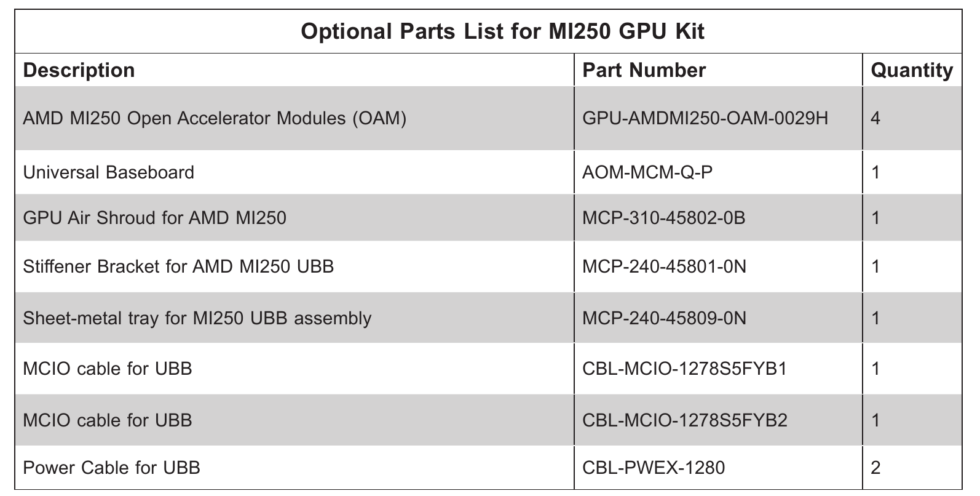Click part number AOM-MCM-Q-P
The width and height of the screenshot is (980, 496).
(647, 172)
